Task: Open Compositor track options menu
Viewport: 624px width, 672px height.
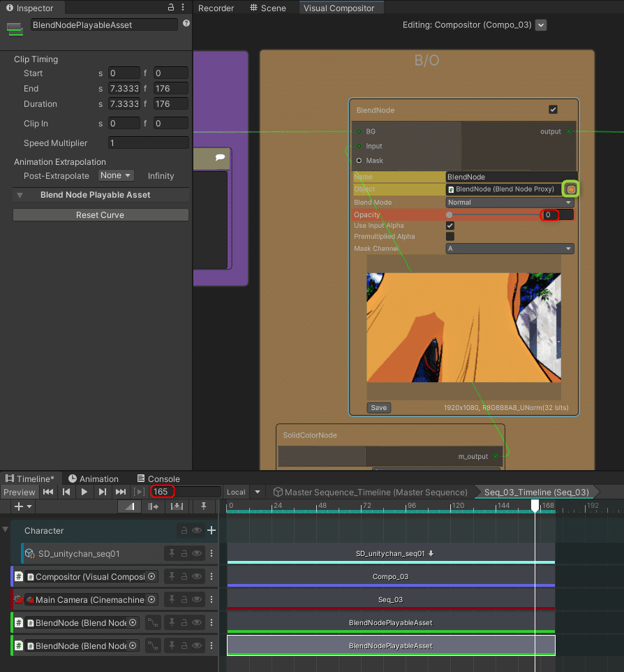Action: point(211,576)
